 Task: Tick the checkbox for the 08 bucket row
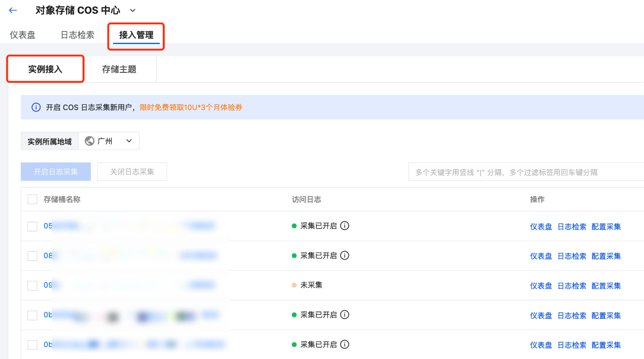tap(32, 256)
